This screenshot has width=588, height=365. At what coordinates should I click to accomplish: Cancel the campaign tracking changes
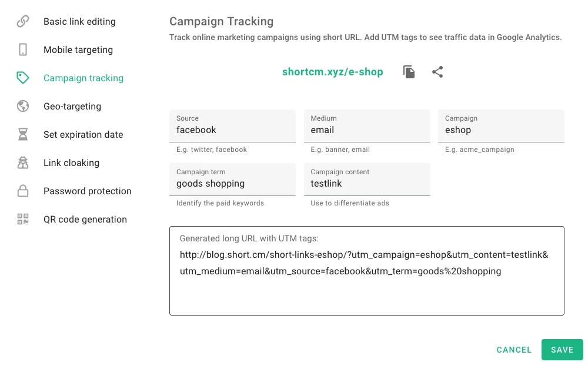tap(514, 350)
